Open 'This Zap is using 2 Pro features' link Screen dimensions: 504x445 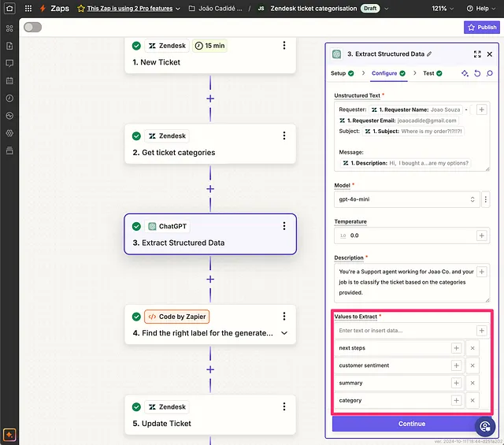[129, 9]
